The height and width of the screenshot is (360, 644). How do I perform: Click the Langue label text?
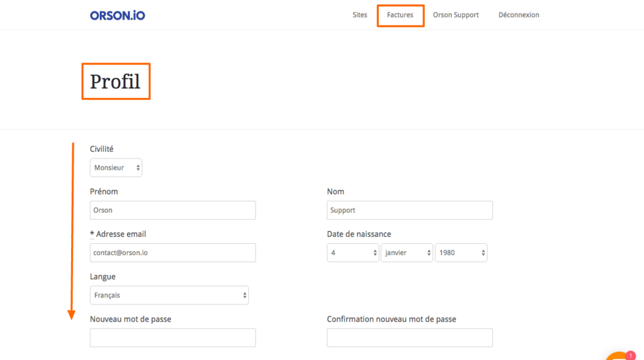[x=103, y=277]
